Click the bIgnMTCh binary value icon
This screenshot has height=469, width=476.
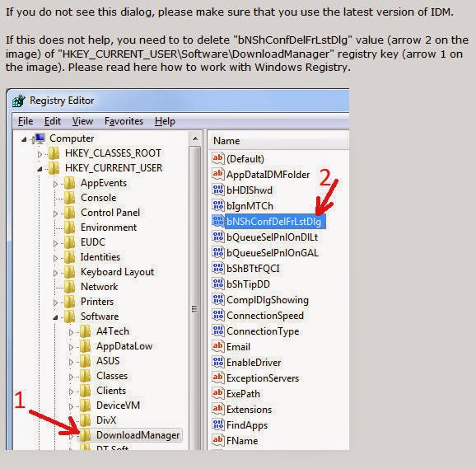(x=218, y=205)
